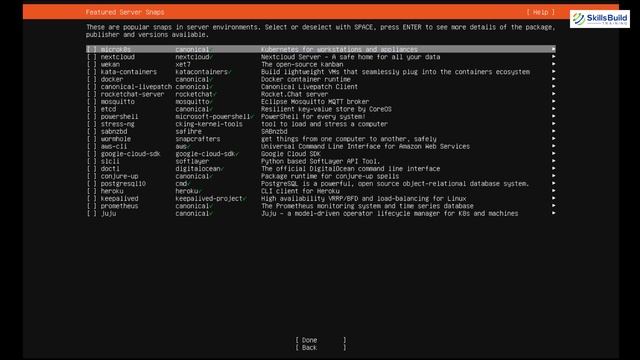
Task: Select the kata-containers checkbox
Action: 91,72
